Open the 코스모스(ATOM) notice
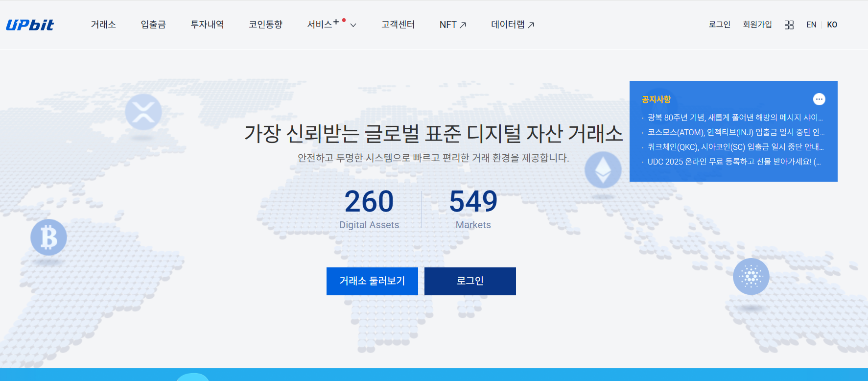 736,132
